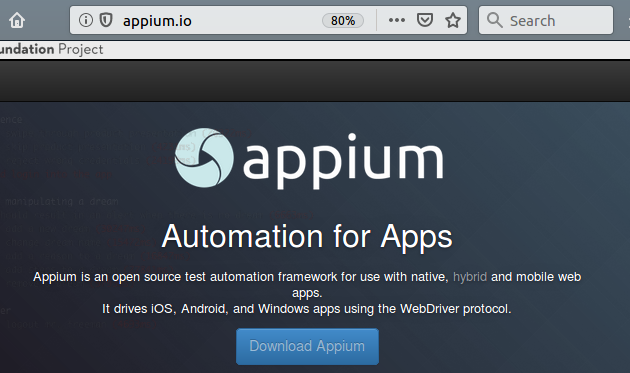630x373 pixels.
Task: Click the "hybrid" link in the description
Action: click(470, 277)
